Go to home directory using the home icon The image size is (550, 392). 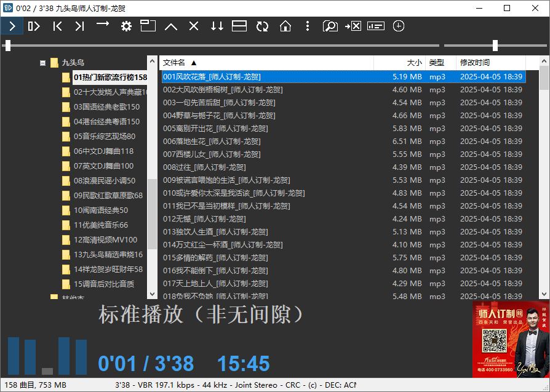(284, 26)
